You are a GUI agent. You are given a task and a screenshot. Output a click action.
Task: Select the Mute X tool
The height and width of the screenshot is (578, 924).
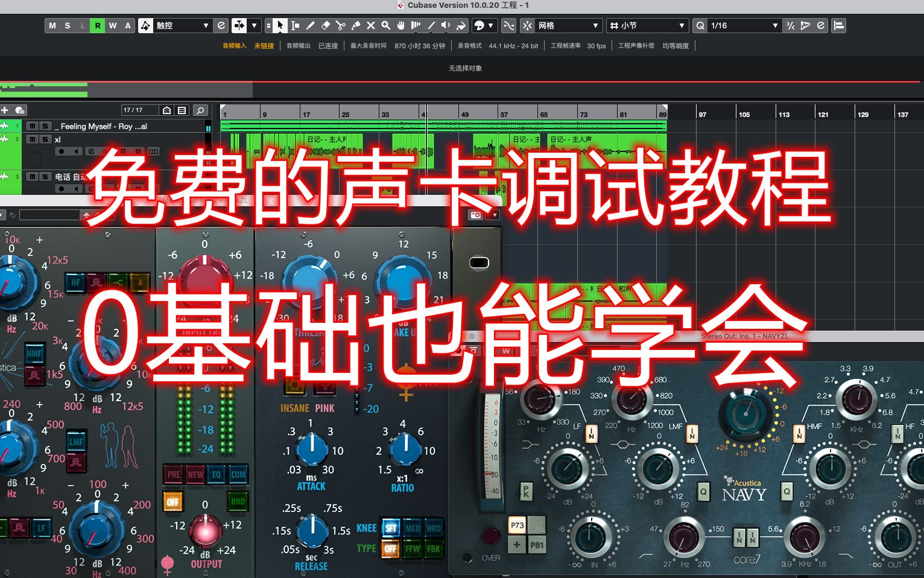tap(370, 25)
